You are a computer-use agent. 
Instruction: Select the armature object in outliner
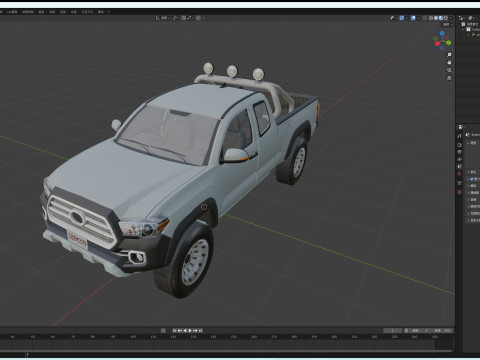475,34
